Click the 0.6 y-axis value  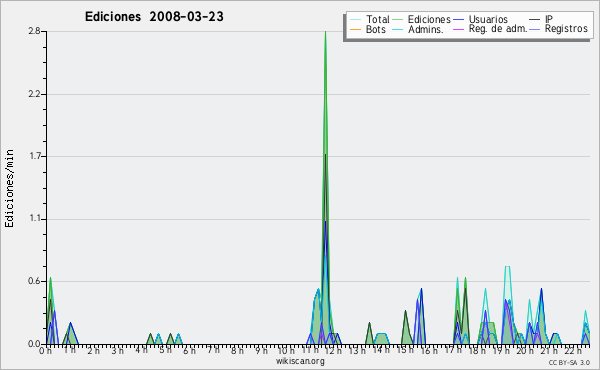pyautogui.click(x=34, y=281)
